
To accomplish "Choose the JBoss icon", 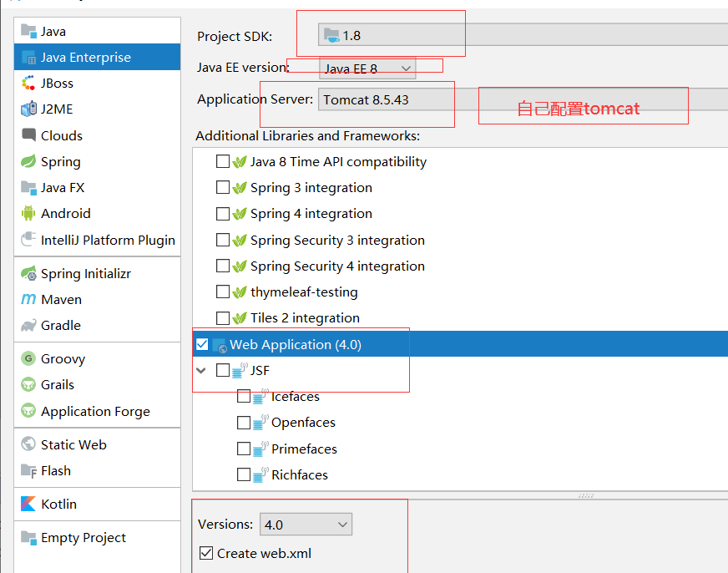I will tap(28, 84).
